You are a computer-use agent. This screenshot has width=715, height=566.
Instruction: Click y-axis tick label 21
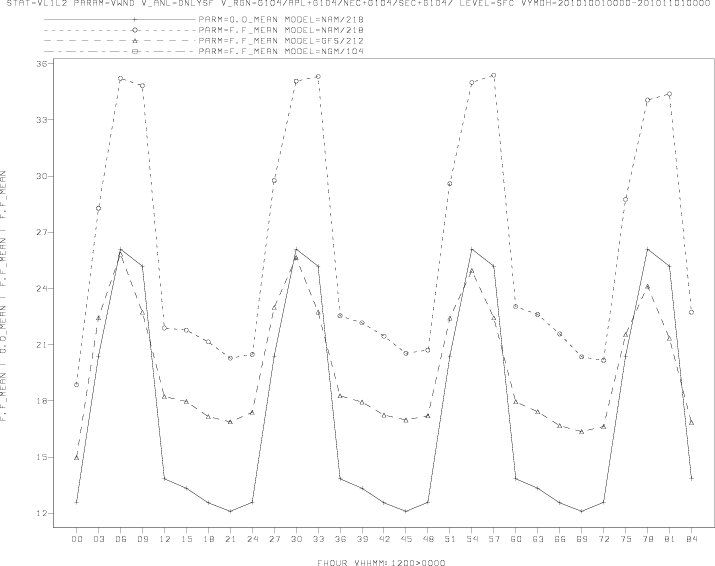[41, 345]
